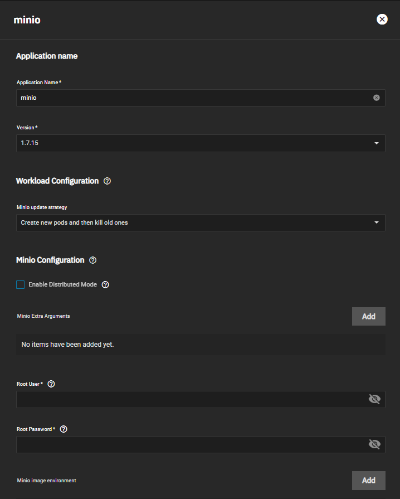Image resolution: width=400 pixels, height=499 pixels.
Task: Clear the Application Name field
Action: [x=376, y=98]
